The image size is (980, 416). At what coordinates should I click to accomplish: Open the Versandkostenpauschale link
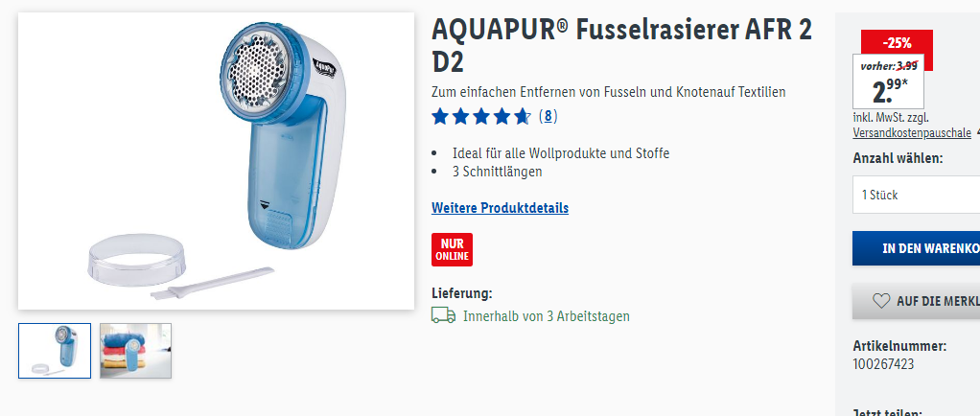912,132
